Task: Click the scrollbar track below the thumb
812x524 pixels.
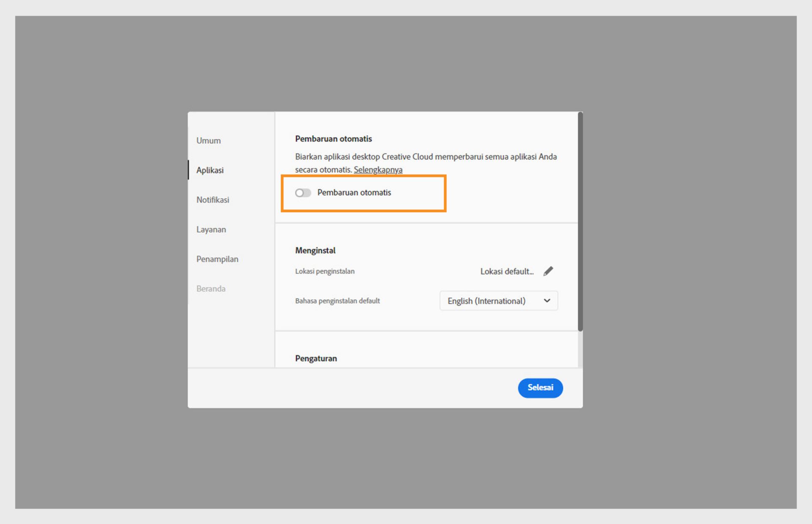Action: pos(580,349)
